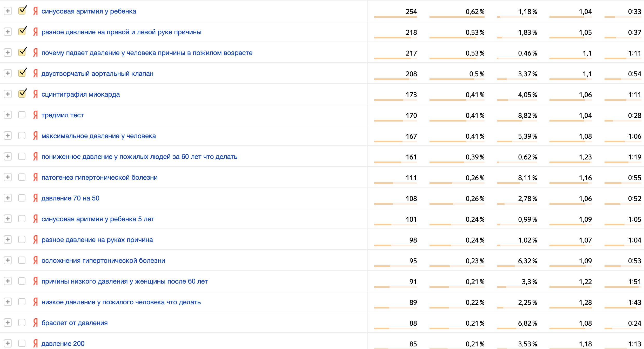Enable checkbox for 'тредмил тест' row
The height and width of the screenshot is (349, 644).
coord(22,115)
